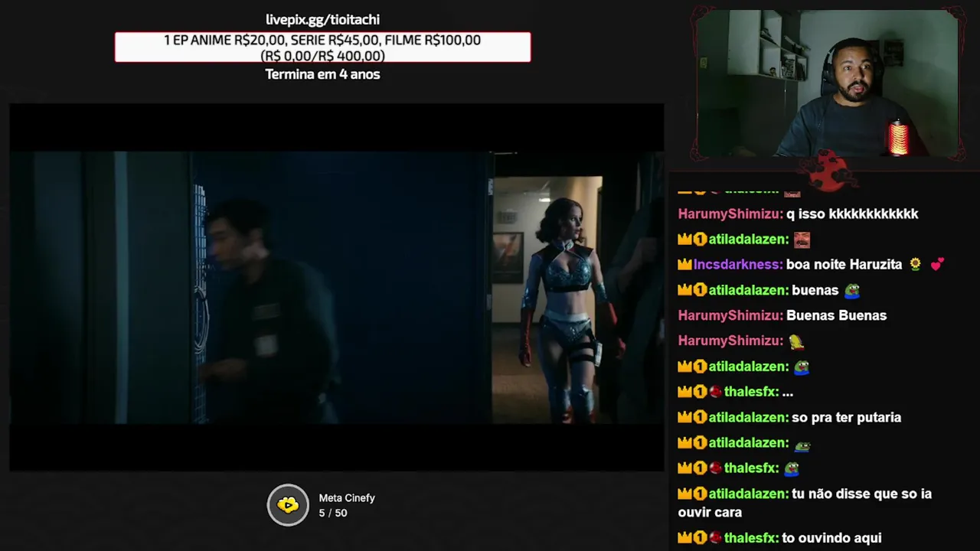Click the 'boa noite Haruzita' message text

coord(844,264)
